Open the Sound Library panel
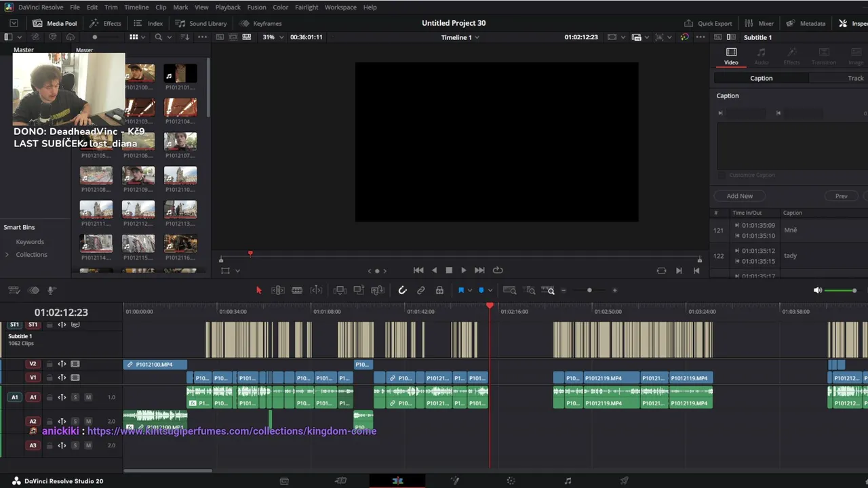 [201, 23]
